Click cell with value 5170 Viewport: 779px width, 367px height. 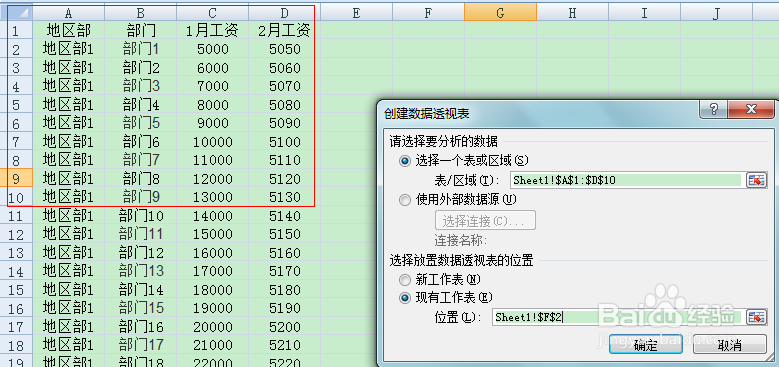[285, 272]
